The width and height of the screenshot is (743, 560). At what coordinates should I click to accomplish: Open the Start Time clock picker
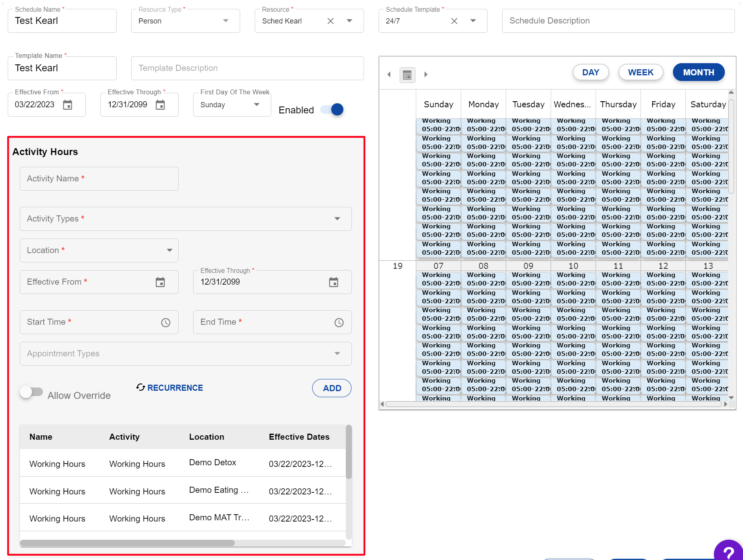coord(166,323)
